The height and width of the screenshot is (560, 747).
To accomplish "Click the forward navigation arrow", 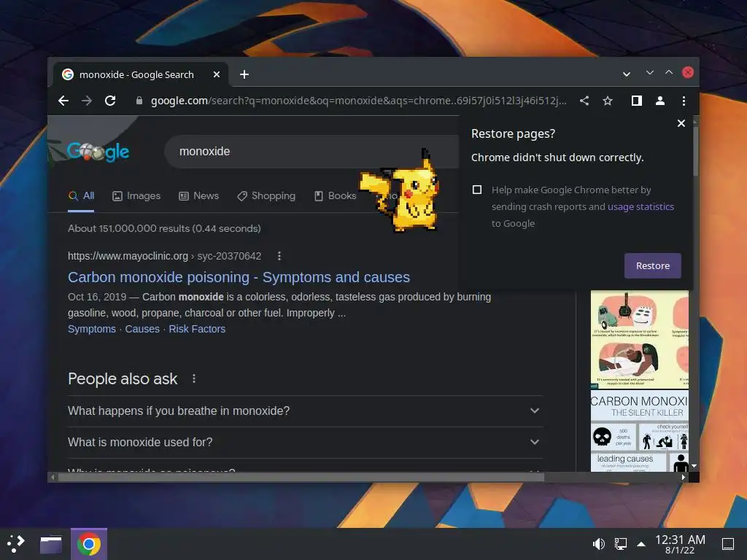I will pos(87,101).
